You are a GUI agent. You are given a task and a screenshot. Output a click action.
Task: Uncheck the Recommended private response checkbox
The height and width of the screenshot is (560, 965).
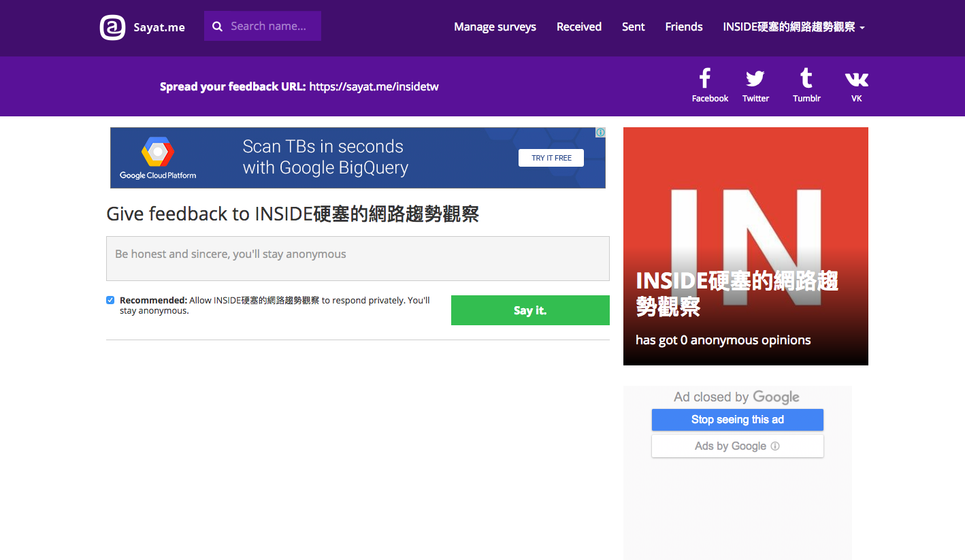[x=110, y=300]
